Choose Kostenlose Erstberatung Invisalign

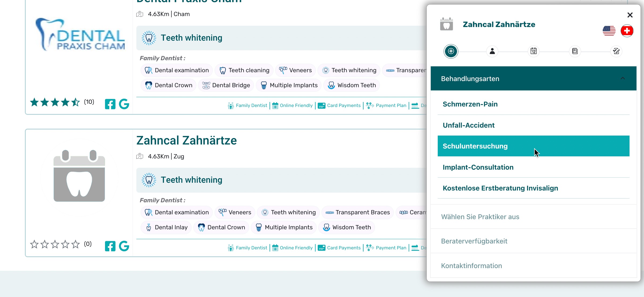(533, 188)
